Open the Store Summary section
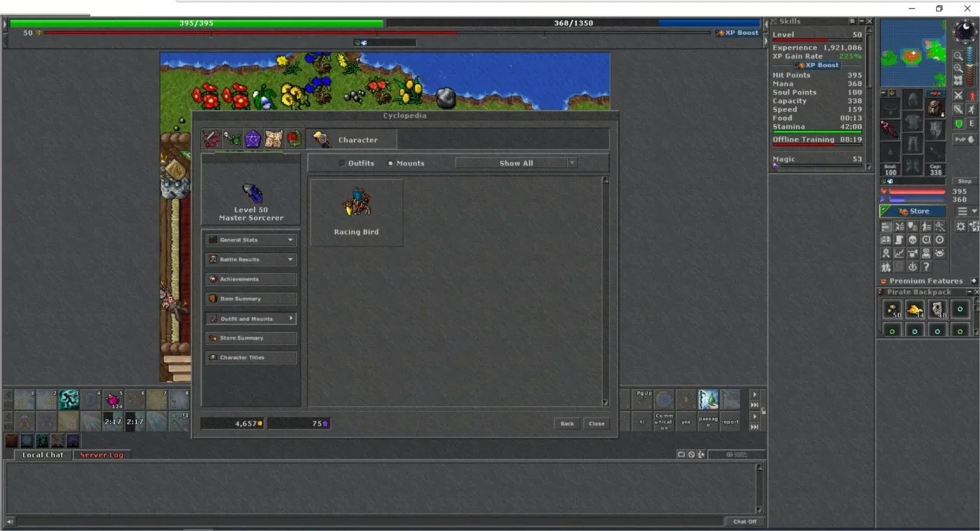This screenshot has width=980, height=531. (x=251, y=338)
